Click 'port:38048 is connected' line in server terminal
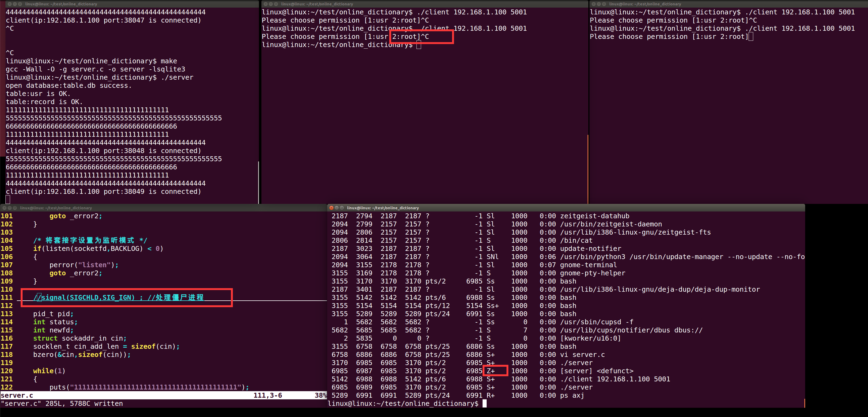868x417 pixels. tap(103, 151)
